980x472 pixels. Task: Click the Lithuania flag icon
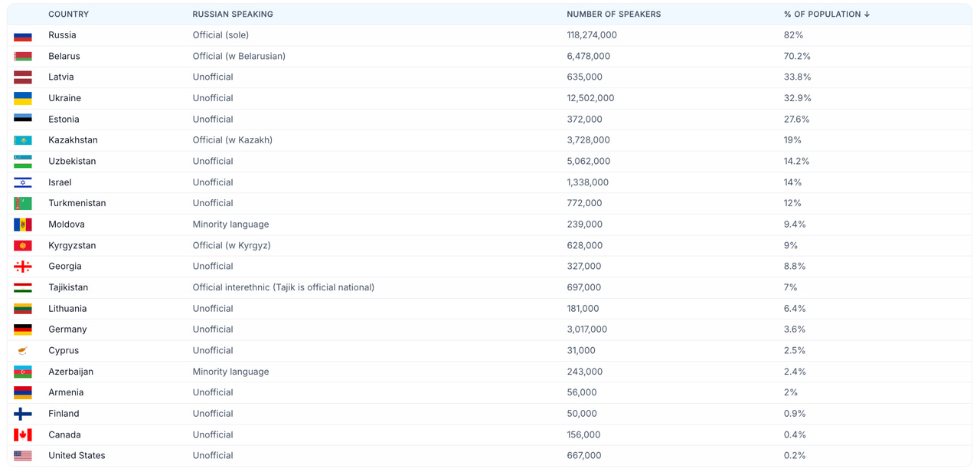[x=23, y=309]
